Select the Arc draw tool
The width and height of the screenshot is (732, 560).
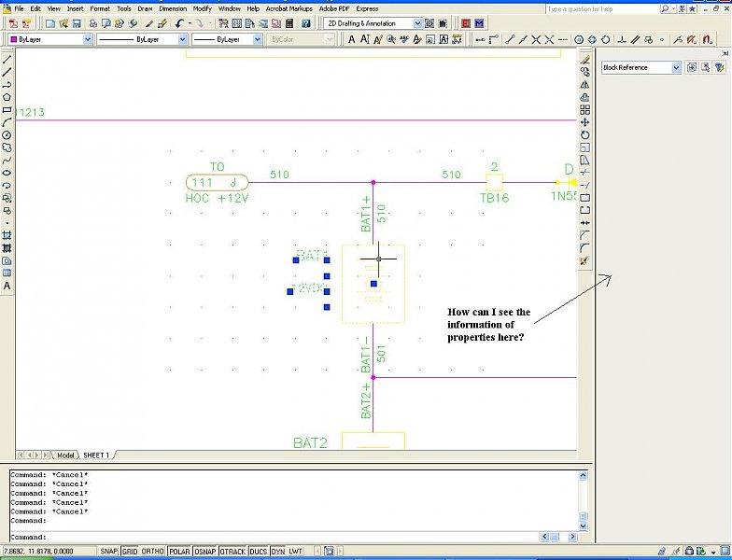7,122
